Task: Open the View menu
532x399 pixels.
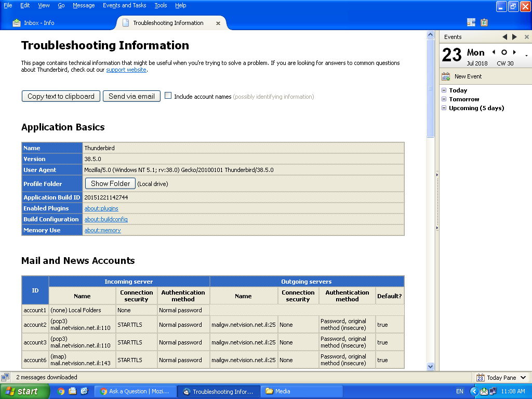Action: pyautogui.click(x=44, y=5)
